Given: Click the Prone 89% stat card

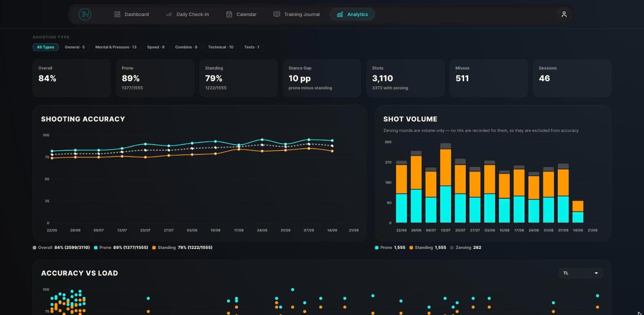Looking at the screenshot, I should tap(155, 78).
